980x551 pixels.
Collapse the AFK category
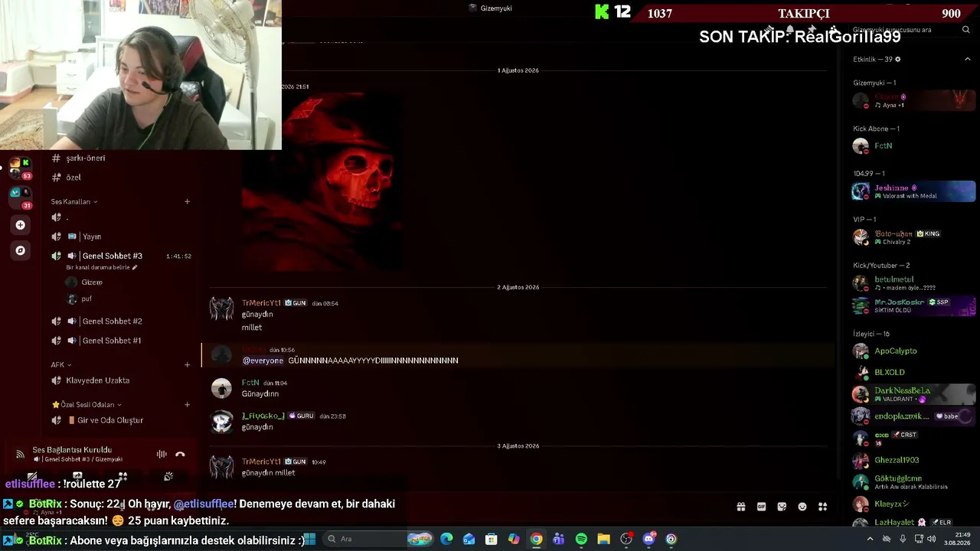tap(61, 365)
